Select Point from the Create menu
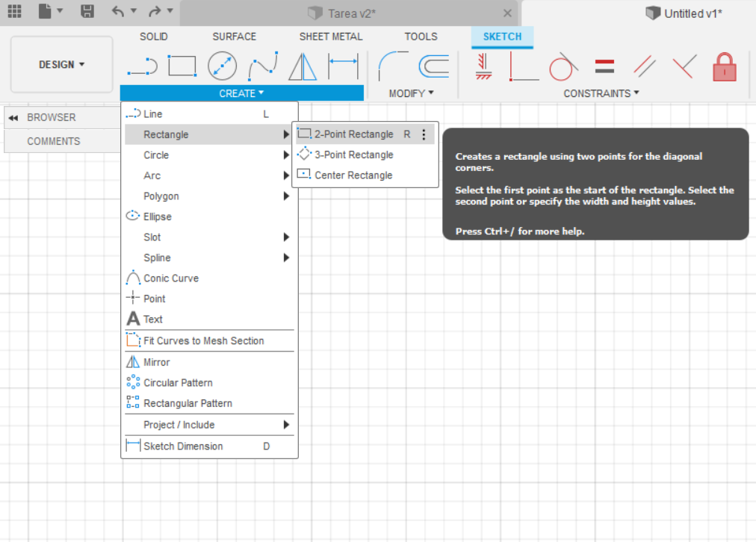The image size is (756, 542). click(209, 299)
